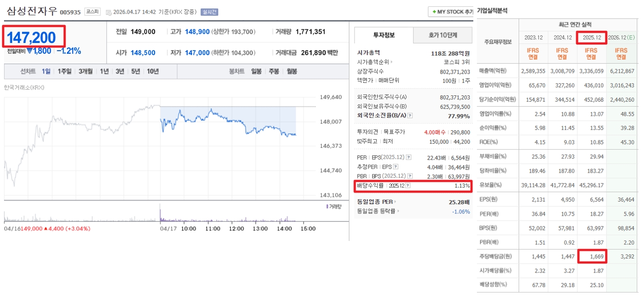Open the 투자정보 tab
The height and width of the screenshot is (297, 644).
point(383,35)
